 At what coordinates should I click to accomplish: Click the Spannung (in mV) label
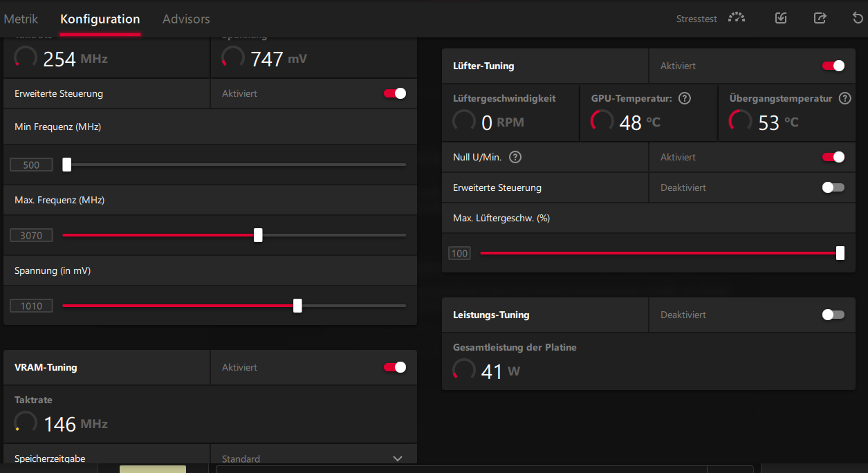(x=53, y=270)
